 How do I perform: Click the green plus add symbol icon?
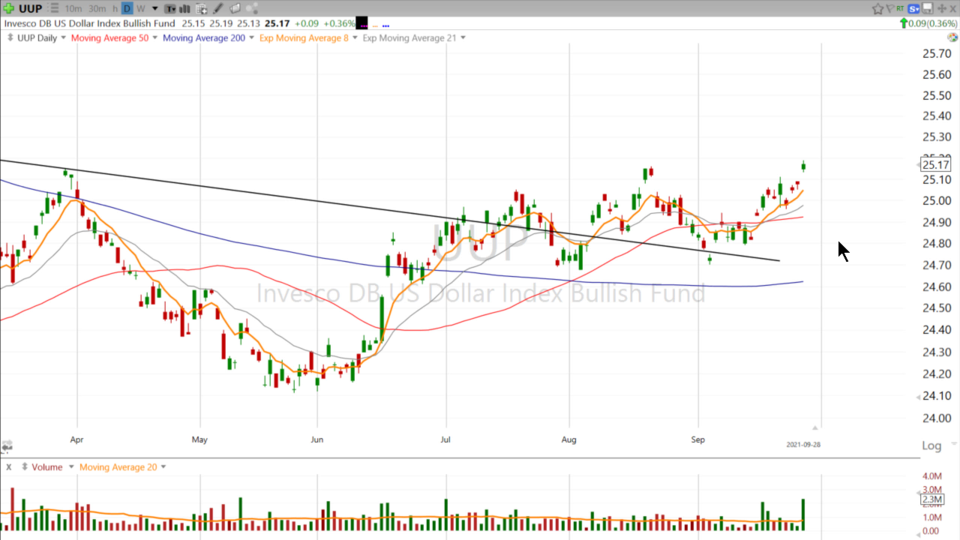point(9,8)
